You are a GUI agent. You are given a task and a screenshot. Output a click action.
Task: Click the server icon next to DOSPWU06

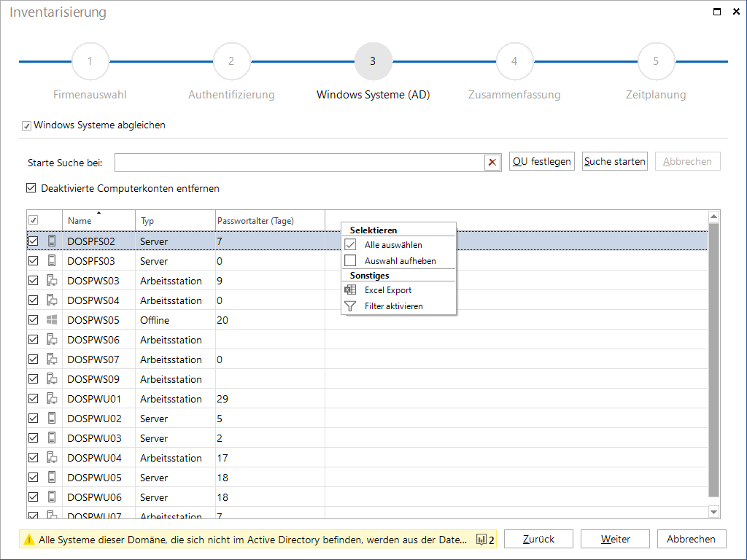pyautogui.click(x=52, y=497)
